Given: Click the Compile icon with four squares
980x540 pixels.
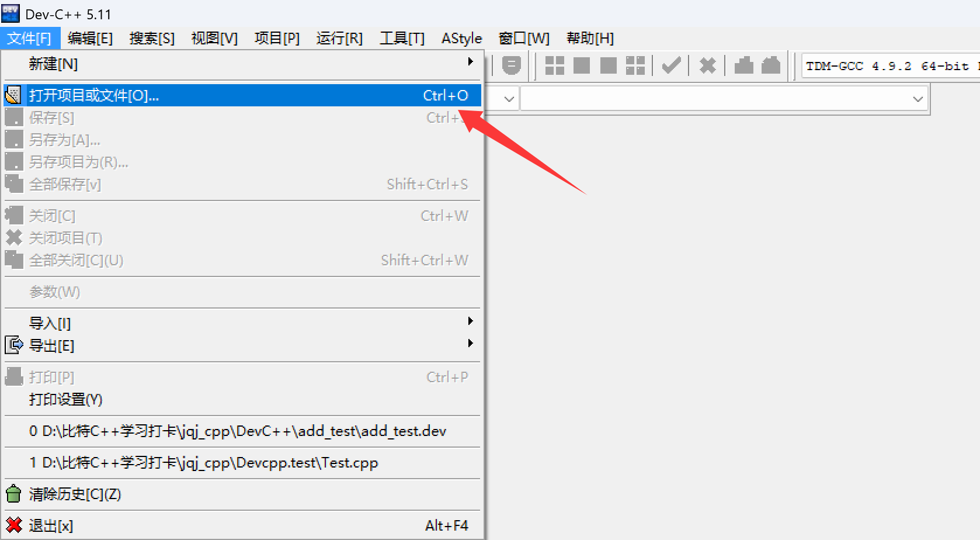Looking at the screenshot, I should click(554, 65).
